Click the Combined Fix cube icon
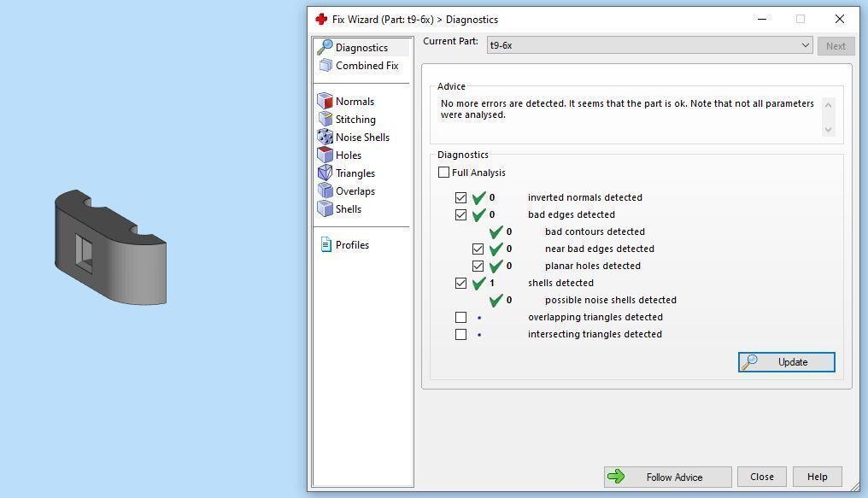Image resolution: width=868 pixels, height=498 pixels. click(x=325, y=65)
